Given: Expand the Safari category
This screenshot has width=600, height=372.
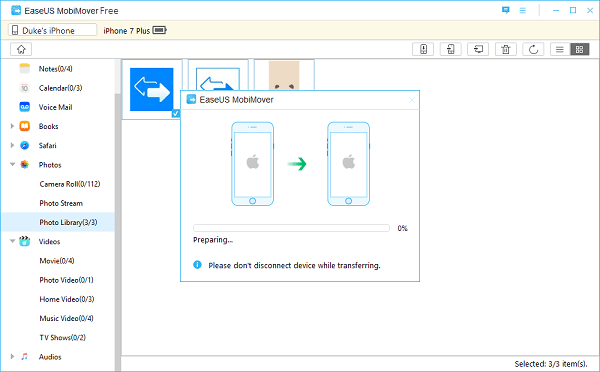Looking at the screenshot, I should tap(12, 145).
